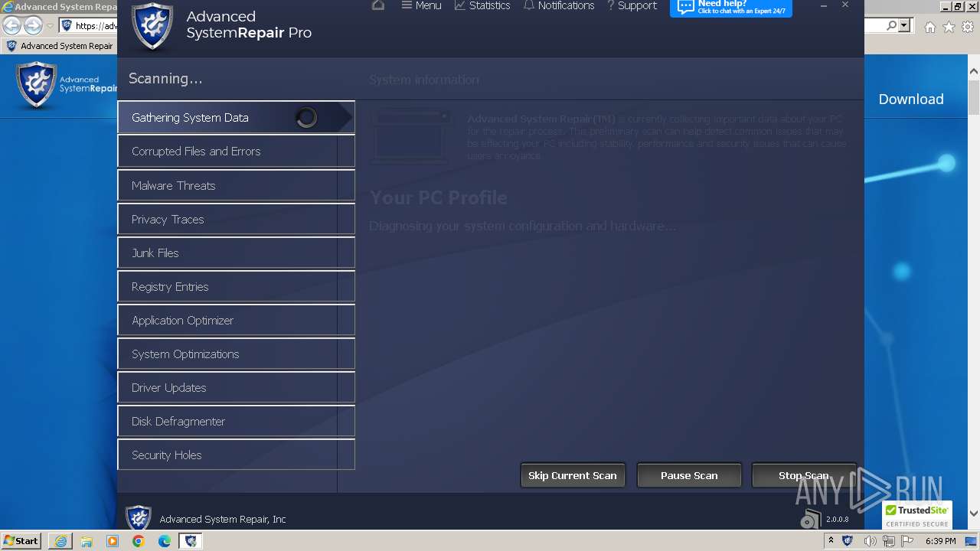Viewport: 980px width, 551px height.
Task: Open browser Tools gear icon
Action: (x=968, y=27)
